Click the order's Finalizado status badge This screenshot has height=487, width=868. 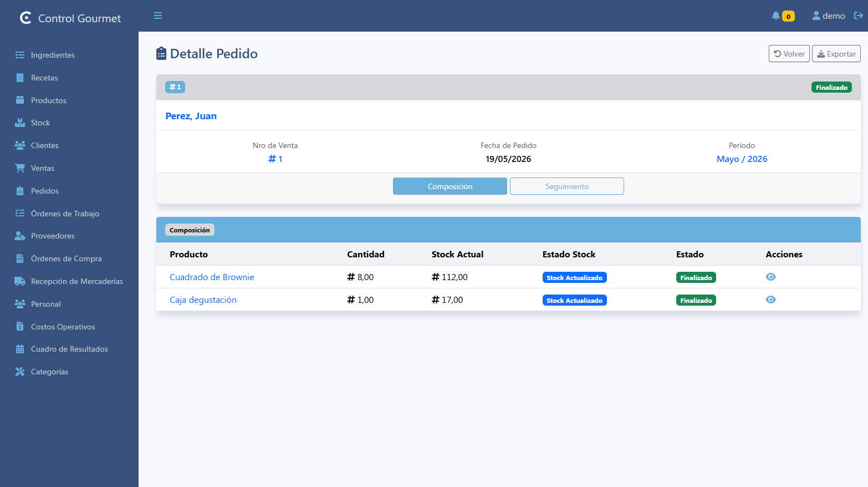(831, 87)
